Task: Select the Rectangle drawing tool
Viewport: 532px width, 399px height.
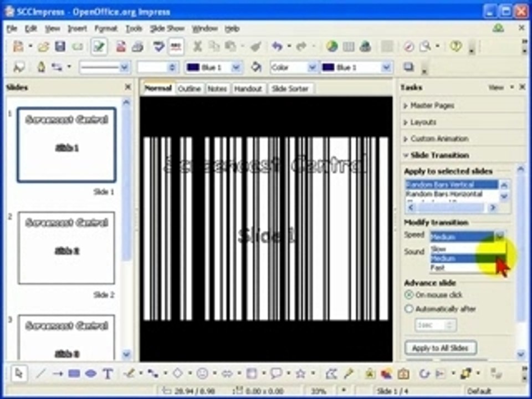Action: click(74, 374)
